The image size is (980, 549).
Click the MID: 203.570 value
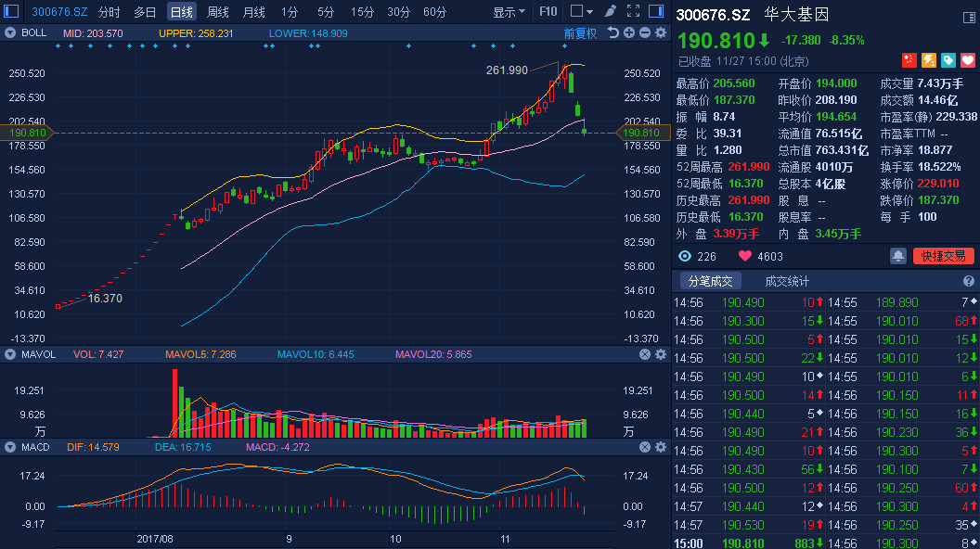tap(93, 33)
